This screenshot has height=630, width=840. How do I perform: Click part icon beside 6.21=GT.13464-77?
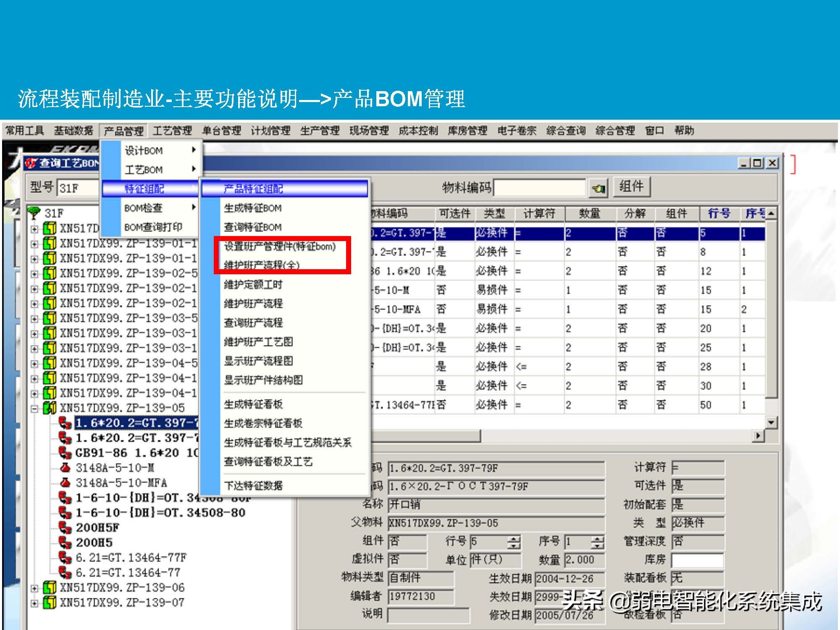65,572
